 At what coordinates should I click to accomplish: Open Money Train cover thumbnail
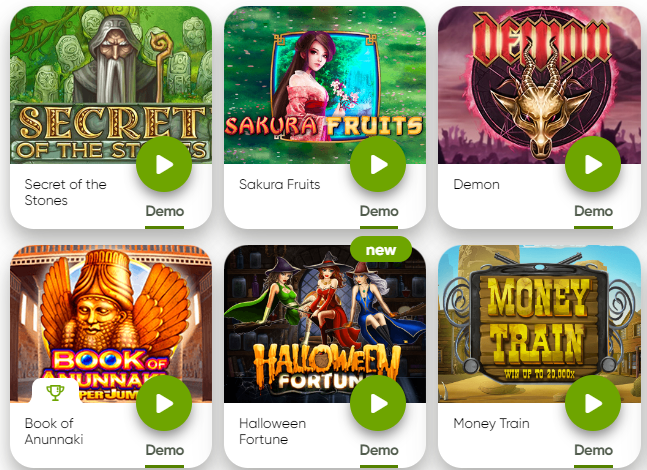539,324
